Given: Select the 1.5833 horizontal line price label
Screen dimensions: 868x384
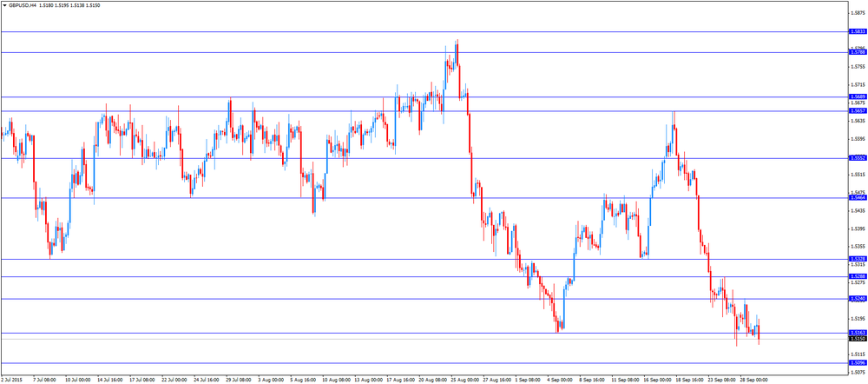Looking at the screenshot, I should tap(857, 32).
